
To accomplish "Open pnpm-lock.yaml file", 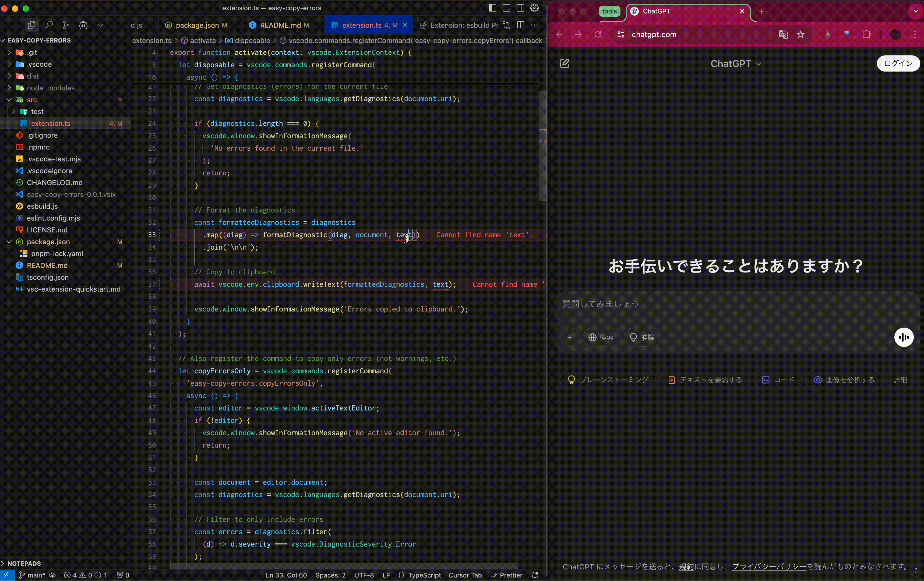I will [x=65, y=253].
